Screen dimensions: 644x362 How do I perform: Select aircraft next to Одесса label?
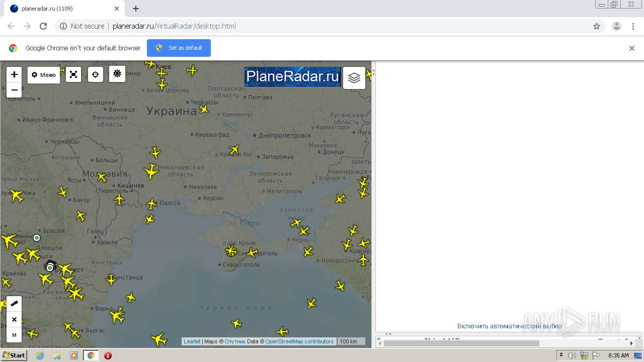click(151, 204)
